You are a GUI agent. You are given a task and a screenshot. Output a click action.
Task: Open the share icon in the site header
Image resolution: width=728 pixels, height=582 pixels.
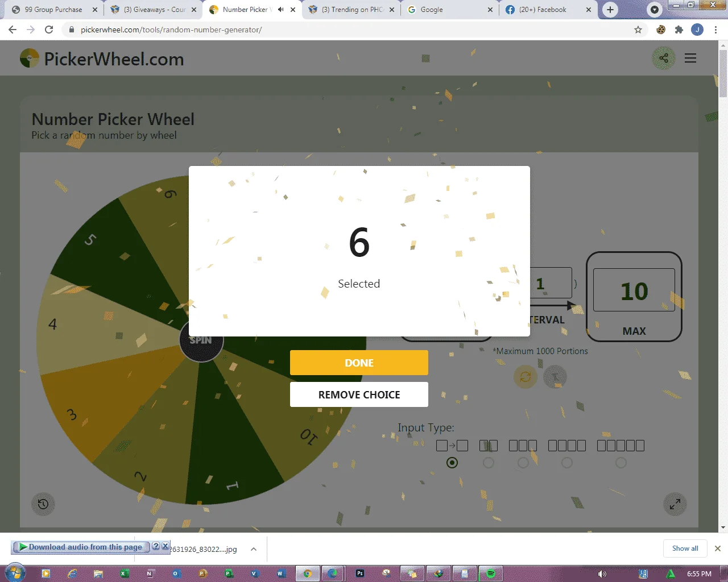[x=663, y=58]
